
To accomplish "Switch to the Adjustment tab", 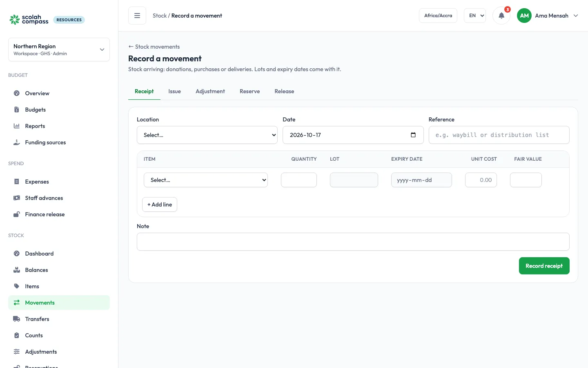I will point(210,91).
